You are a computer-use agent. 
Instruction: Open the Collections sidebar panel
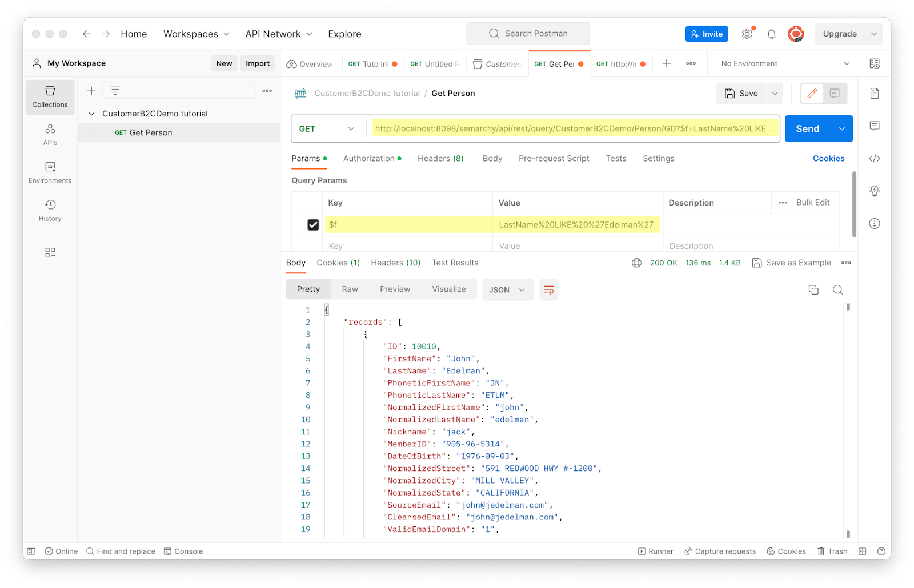point(50,97)
